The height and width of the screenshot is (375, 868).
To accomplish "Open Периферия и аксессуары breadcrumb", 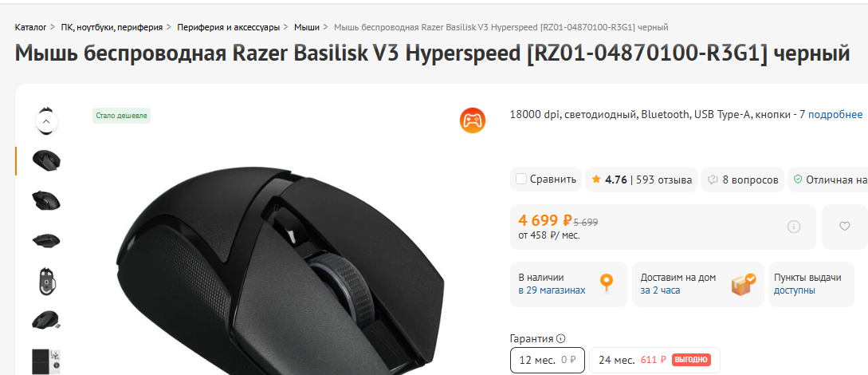I will 229,26.
